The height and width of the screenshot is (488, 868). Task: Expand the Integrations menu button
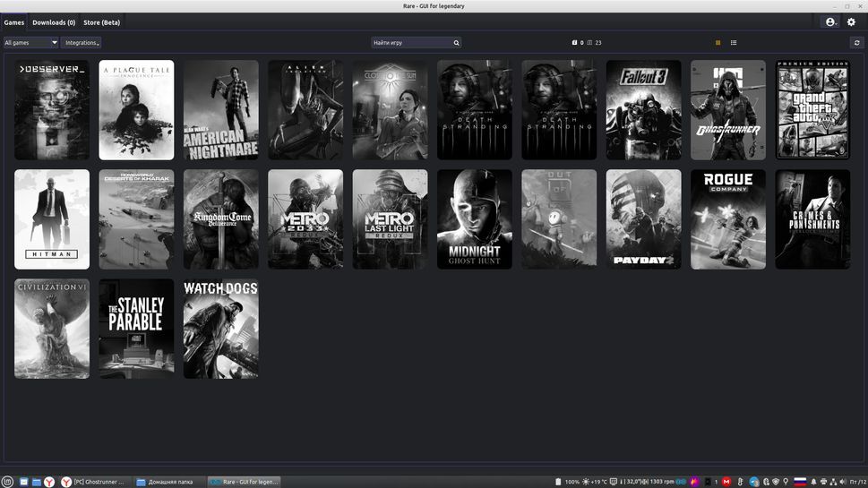click(x=81, y=43)
